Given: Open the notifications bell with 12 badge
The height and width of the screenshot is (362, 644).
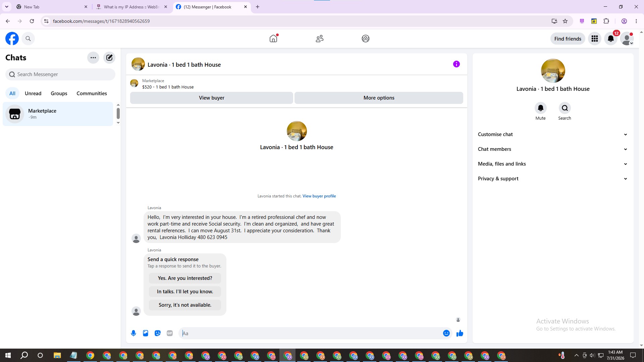Looking at the screenshot, I should click(611, 39).
